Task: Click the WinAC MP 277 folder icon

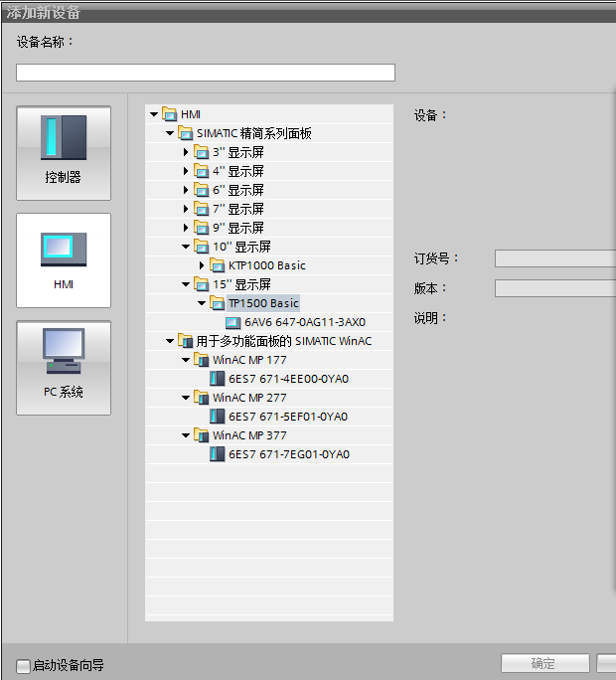Action: tap(201, 398)
